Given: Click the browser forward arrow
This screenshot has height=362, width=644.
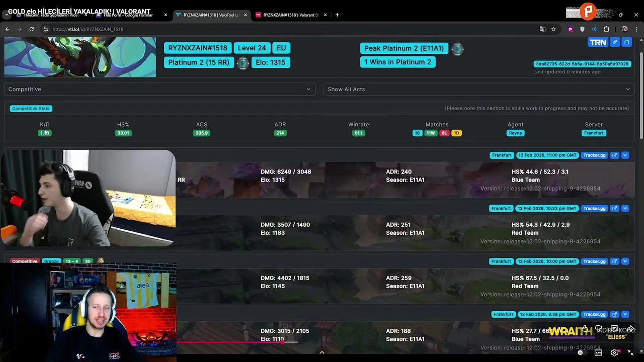Looking at the screenshot, I should [x=20, y=29].
